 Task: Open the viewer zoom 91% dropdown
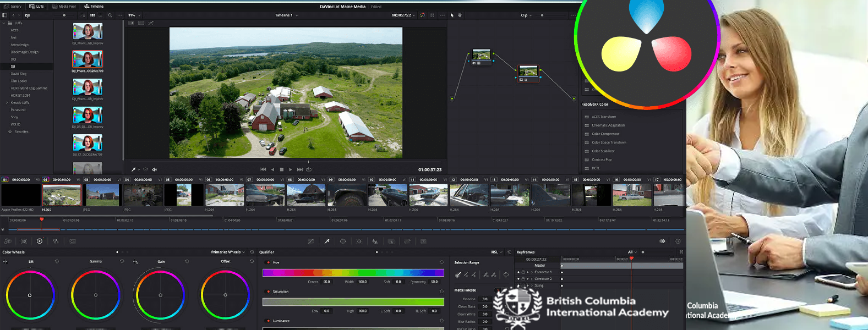tap(134, 15)
